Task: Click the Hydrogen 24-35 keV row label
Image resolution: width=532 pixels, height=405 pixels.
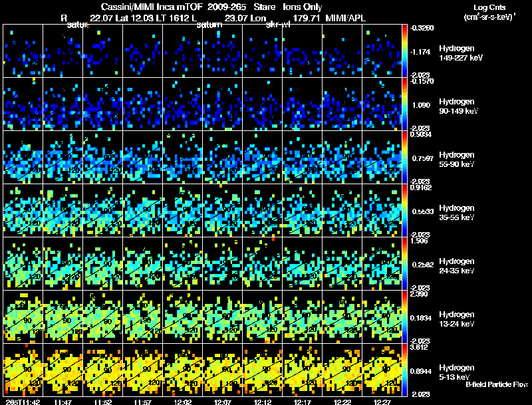Action: (456, 266)
